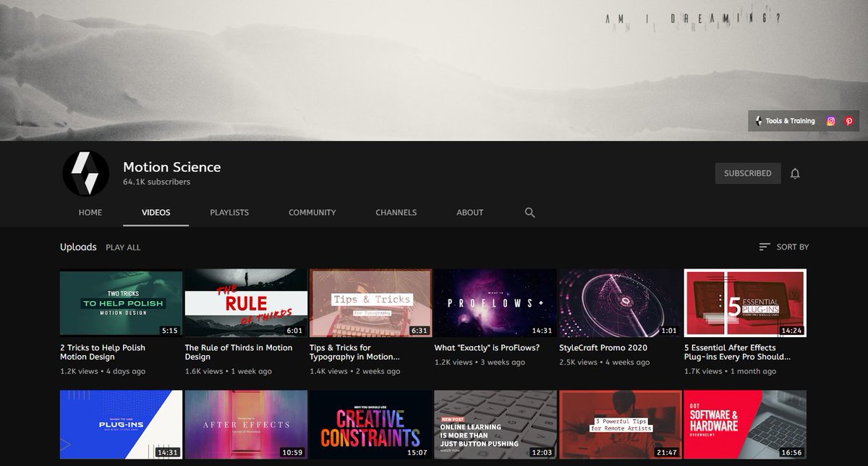Click the Sort By icon
This screenshot has width=868, height=466.
click(765, 247)
